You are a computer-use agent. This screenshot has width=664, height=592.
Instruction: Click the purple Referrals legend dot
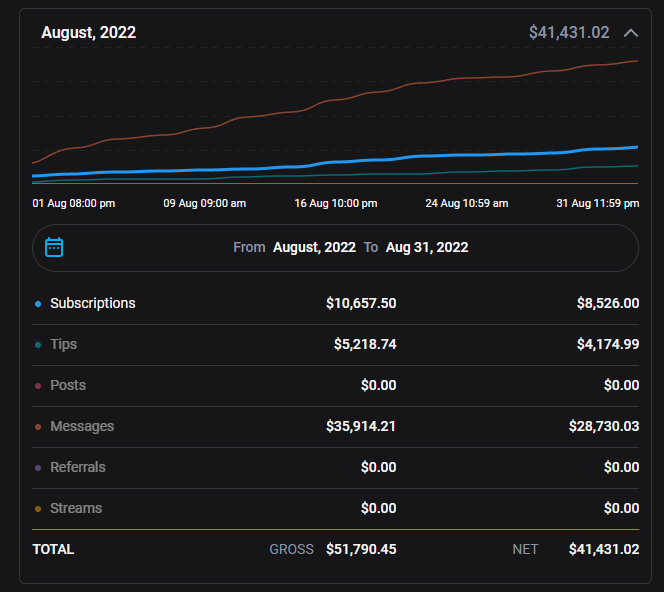[38, 468]
